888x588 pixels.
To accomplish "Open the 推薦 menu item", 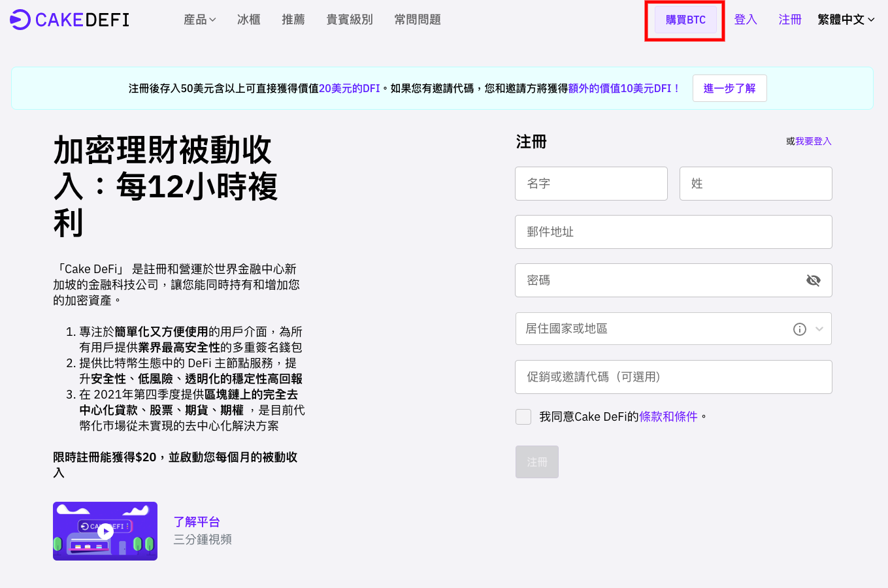I will click(293, 20).
